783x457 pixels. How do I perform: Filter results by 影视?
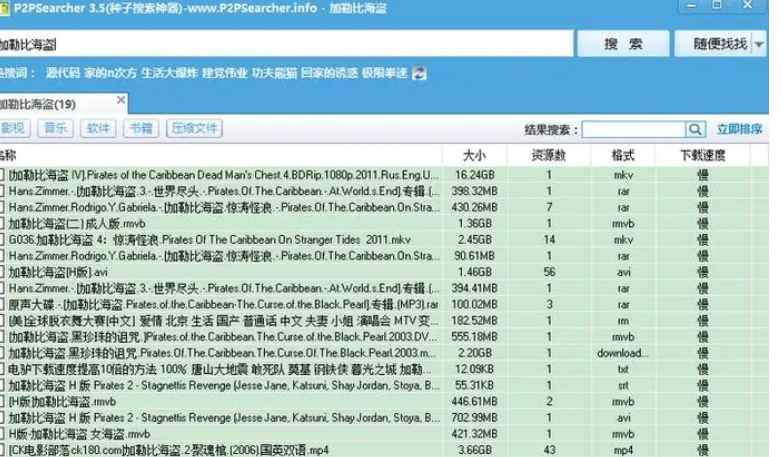13,128
